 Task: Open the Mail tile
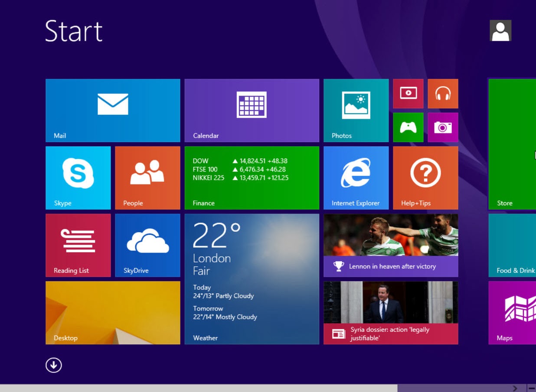click(113, 110)
